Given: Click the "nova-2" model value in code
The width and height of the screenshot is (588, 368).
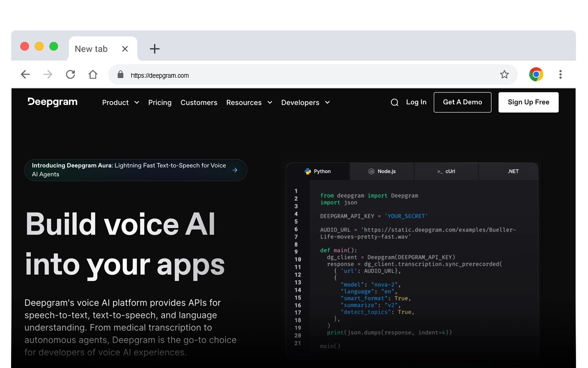Looking at the screenshot, I should click(x=385, y=285).
